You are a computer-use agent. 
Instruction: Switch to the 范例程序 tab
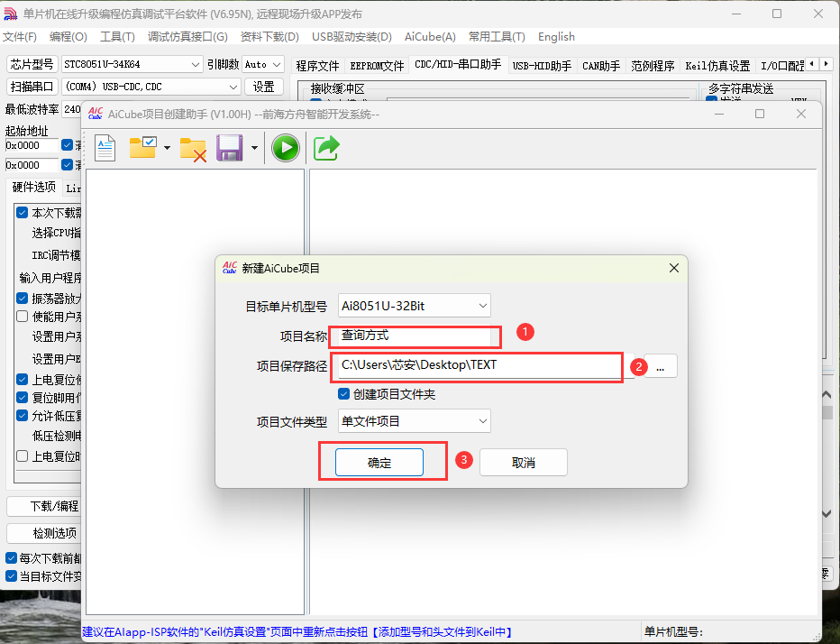pos(653,66)
